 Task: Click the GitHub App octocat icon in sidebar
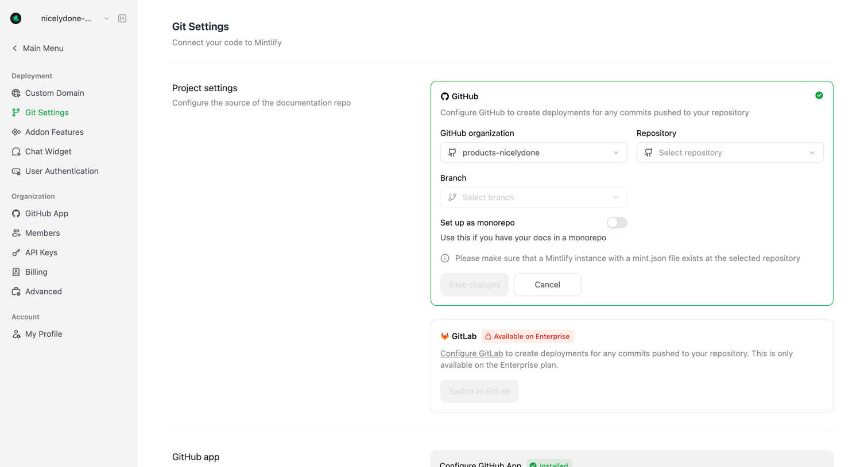16,213
